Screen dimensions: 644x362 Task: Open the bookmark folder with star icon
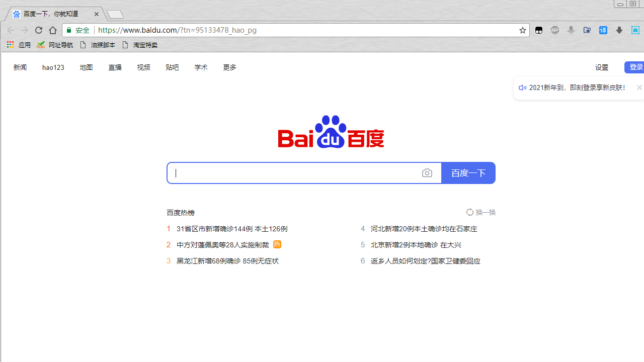[x=587, y=30]
